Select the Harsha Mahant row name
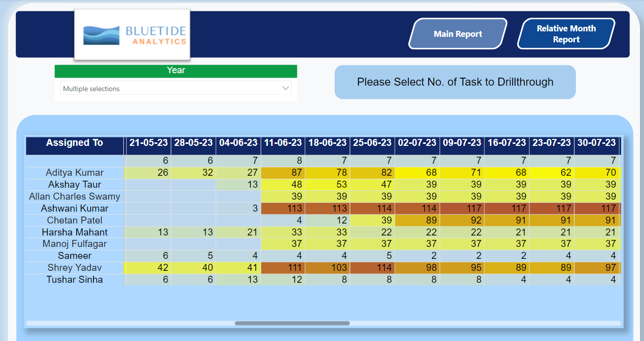The image size is (644, 341). pos(75,232)
